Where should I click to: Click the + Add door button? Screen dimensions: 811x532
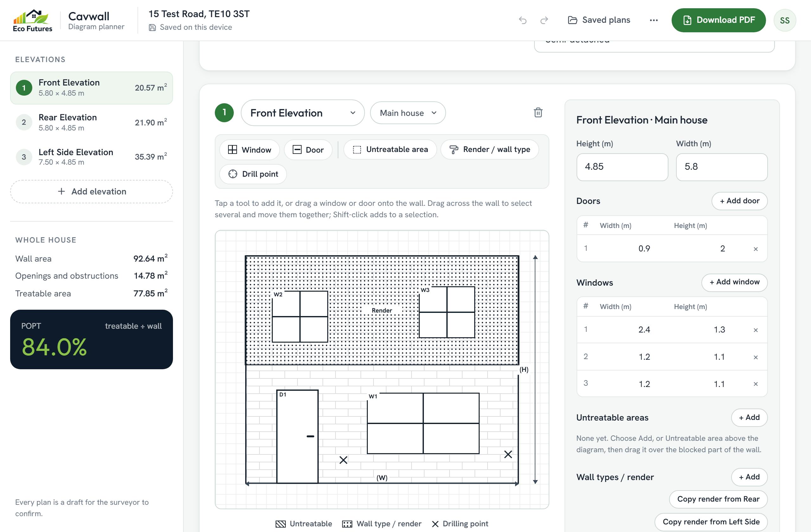pos(739,200)
